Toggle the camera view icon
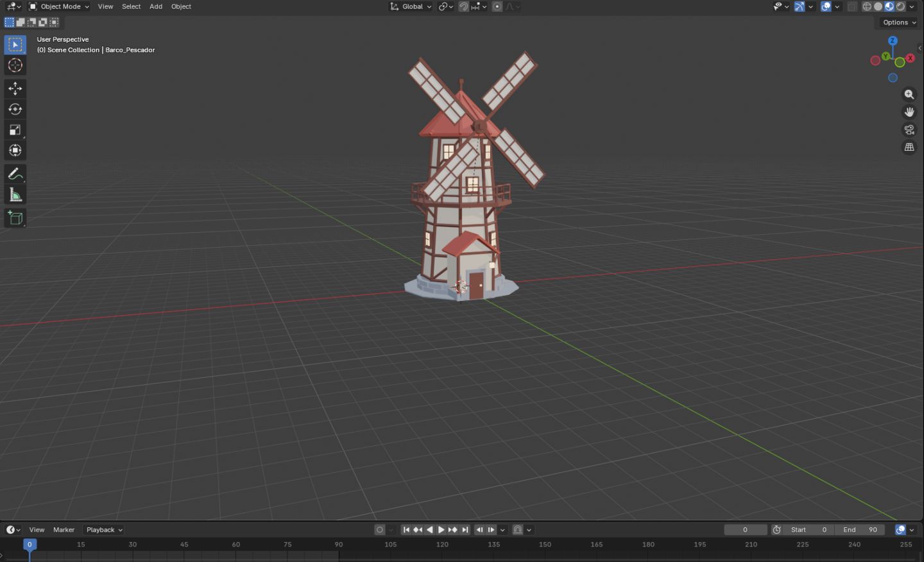Image resolution: width=924 pixels, height=562 pixels. 909,130
